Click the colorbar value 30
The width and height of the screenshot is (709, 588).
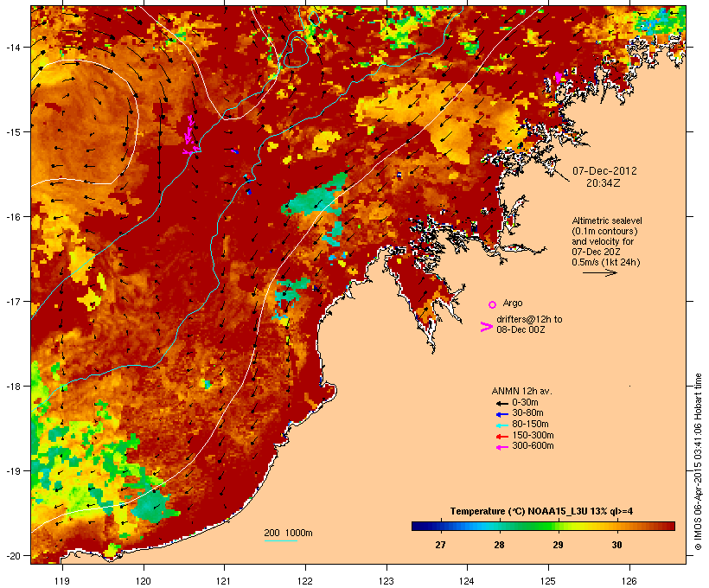[616, 545]
